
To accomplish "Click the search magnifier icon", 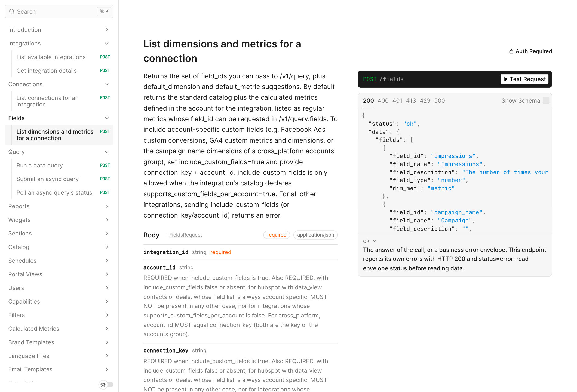I will [12, 11].
